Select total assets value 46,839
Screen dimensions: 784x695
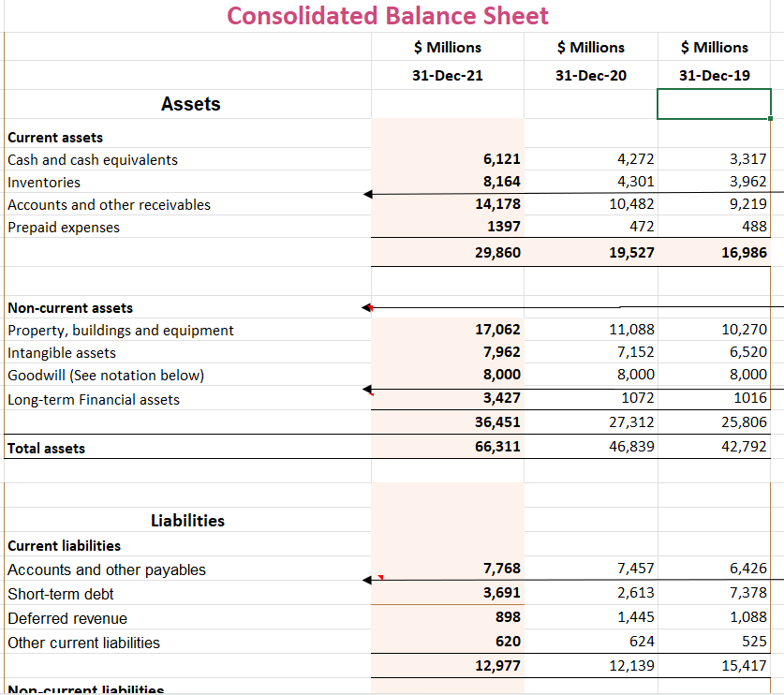(x=631, y=447)
